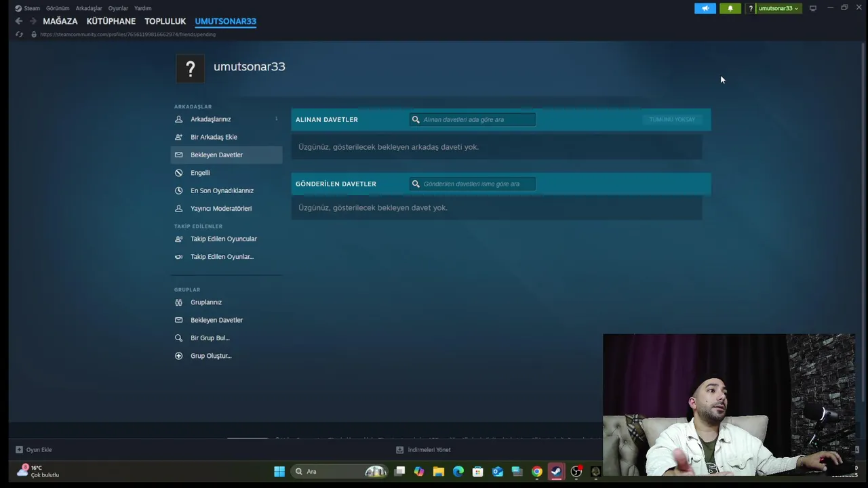
Task: Open the Windows Start menu
Action: [279, 472]
